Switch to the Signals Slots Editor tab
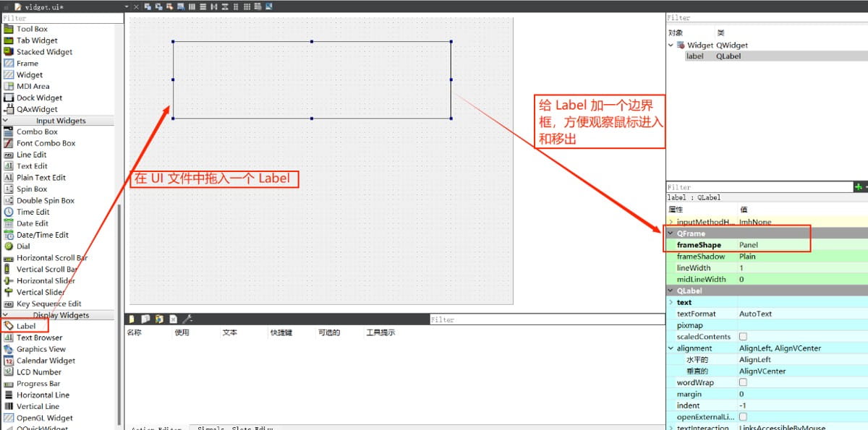868x430 pixels. (x=235, y=428)
